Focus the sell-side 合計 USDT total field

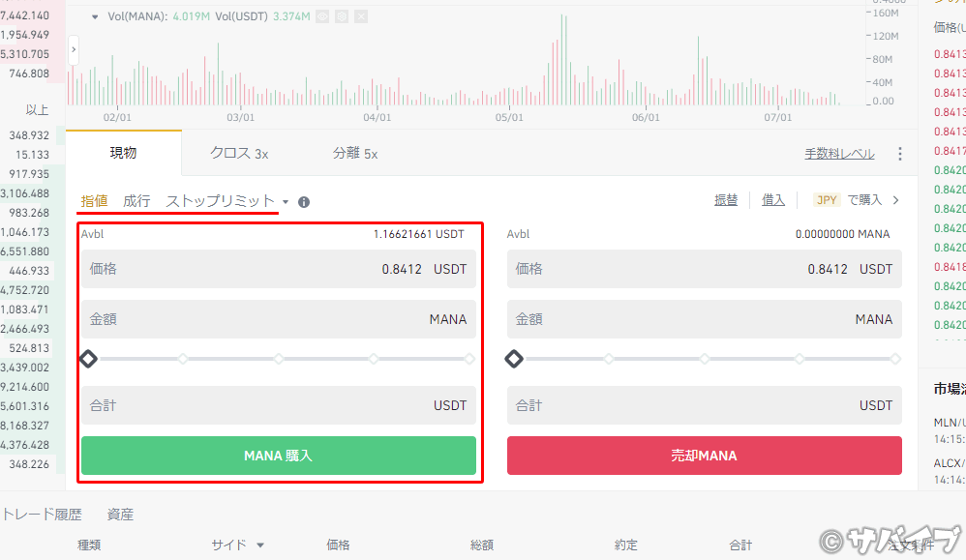click(x=704, y=405)
